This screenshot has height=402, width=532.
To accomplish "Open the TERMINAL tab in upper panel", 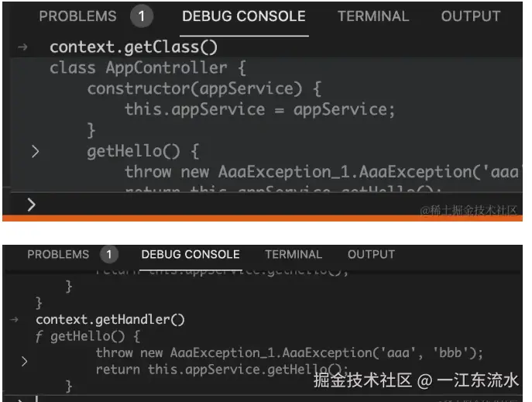I will [x=373, y=16].
